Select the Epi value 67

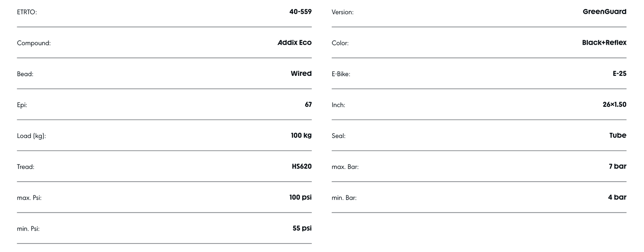[x=308, y=105]
